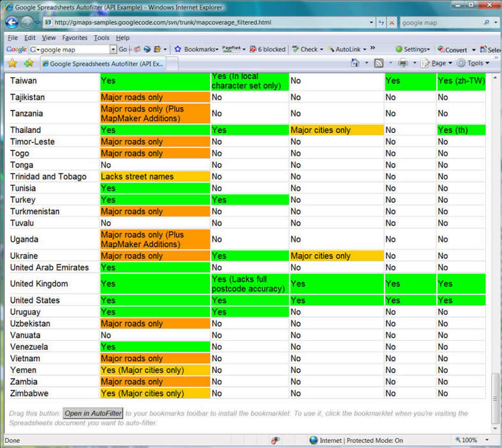Click the Taiwan row label
The width and height of the screenshot is (502, 448).
coord(24,80)
